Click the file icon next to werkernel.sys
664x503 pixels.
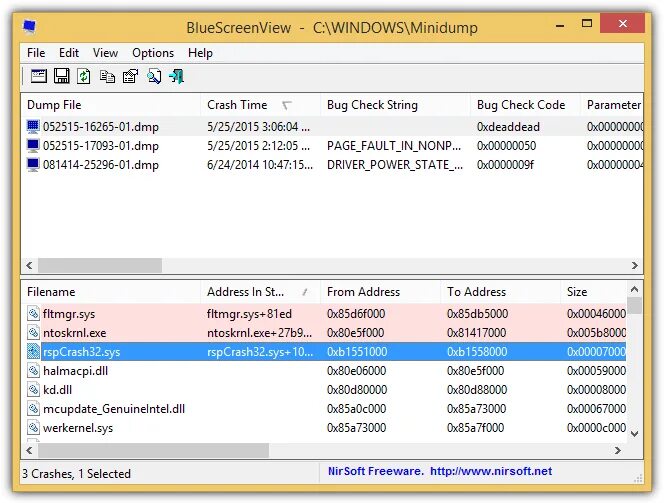(33, 428)
